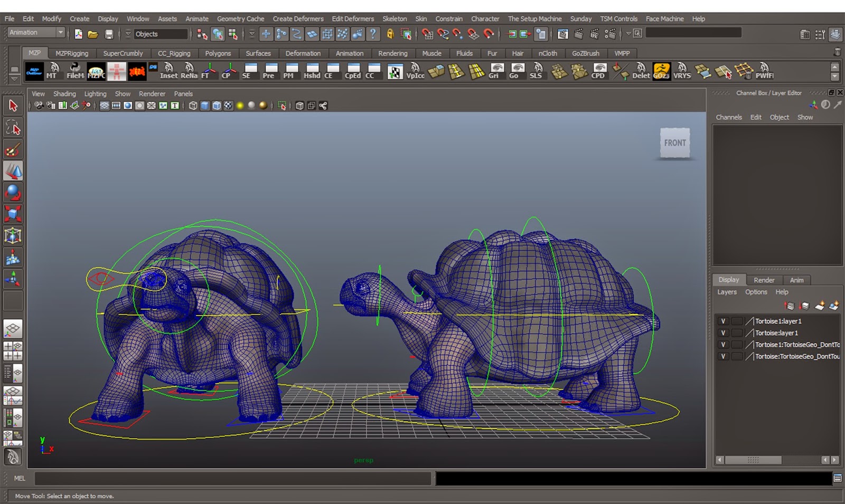Viewport: 845px width, 504px height.
Task: Open the Animation menu set dropdown
Action: tap(35, 33)
